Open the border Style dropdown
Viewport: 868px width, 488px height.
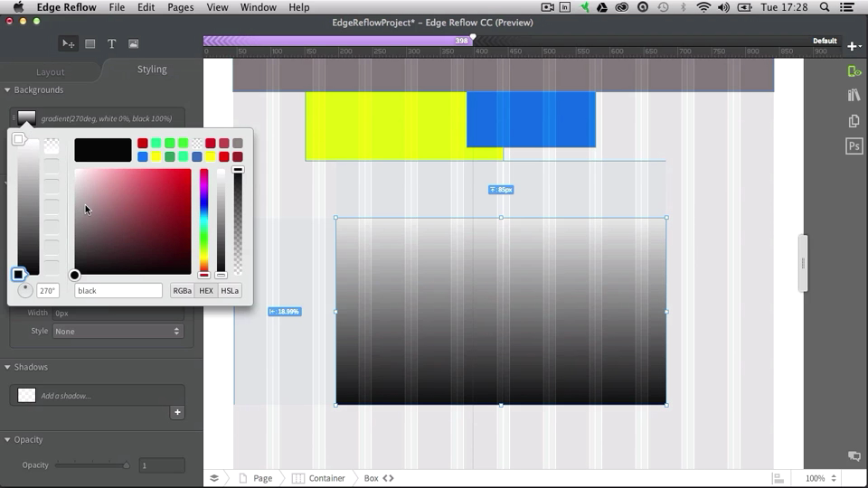click(118, 331)
